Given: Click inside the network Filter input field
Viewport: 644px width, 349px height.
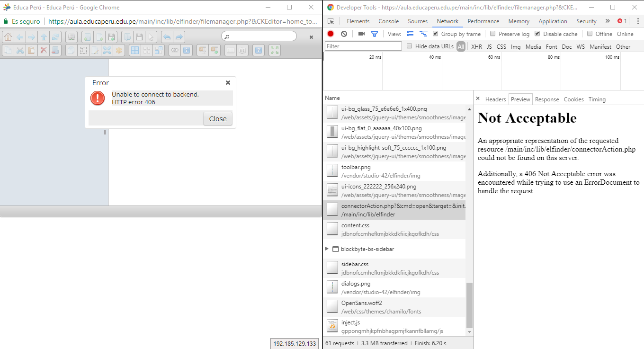Looking at the screenshot, I should click(362, 45).
